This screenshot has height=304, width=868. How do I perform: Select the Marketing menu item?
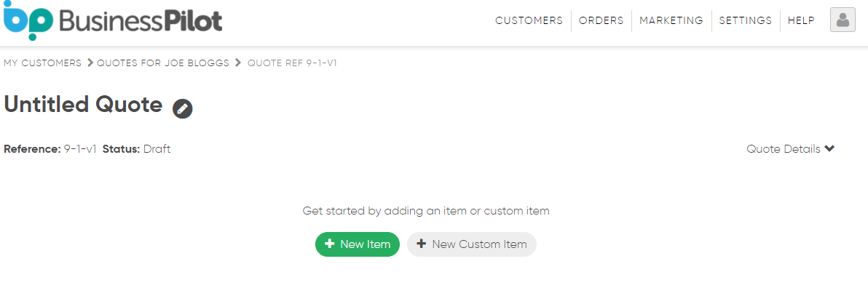(x=671, y=20)
